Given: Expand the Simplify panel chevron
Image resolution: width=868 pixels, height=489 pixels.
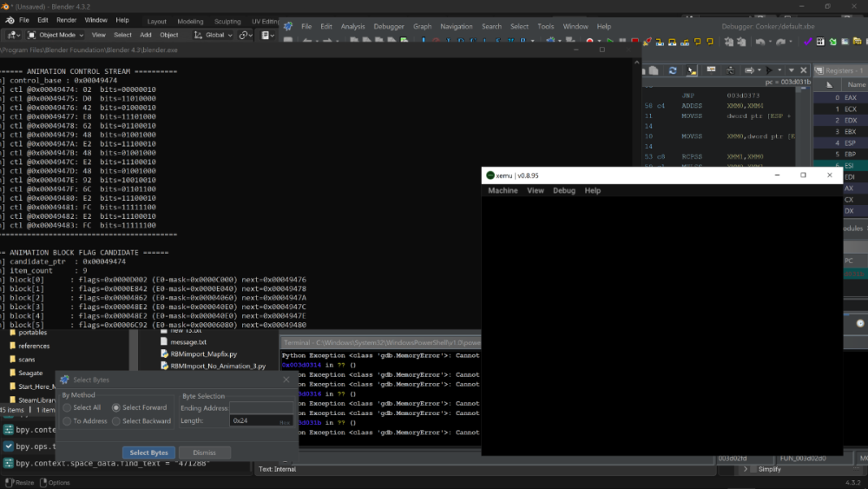Looking at the screenshot, I should coord(745,469).
